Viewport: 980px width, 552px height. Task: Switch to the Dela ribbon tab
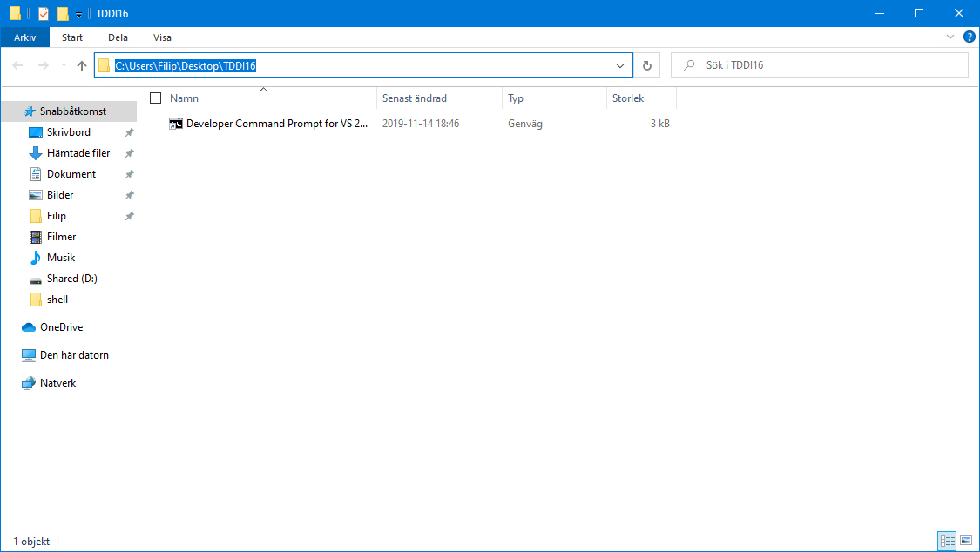[118, 37]
